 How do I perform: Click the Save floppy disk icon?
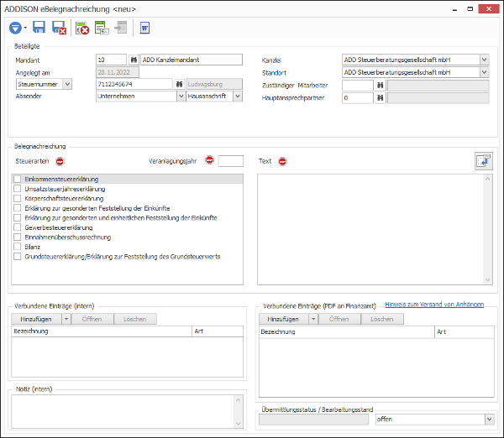pos(39,28)
